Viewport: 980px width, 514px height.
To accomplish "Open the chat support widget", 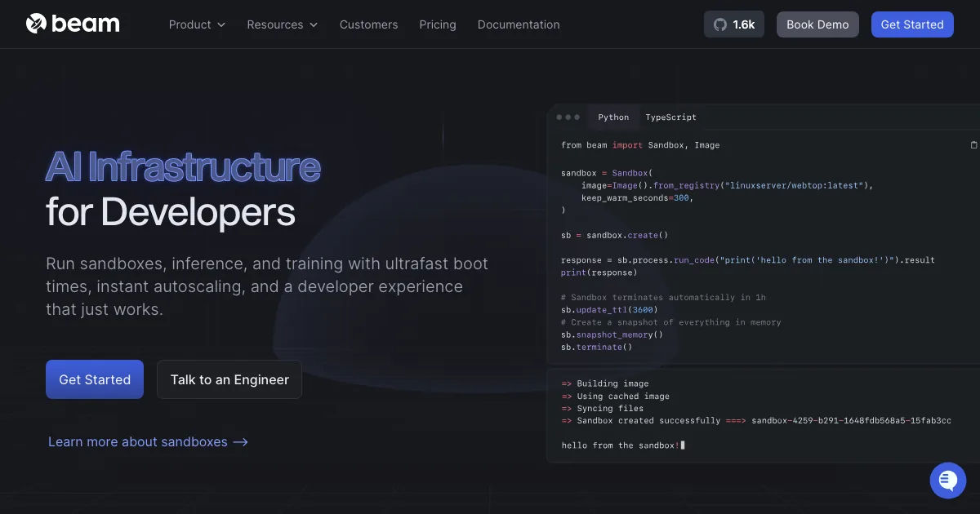I will 947,480.
